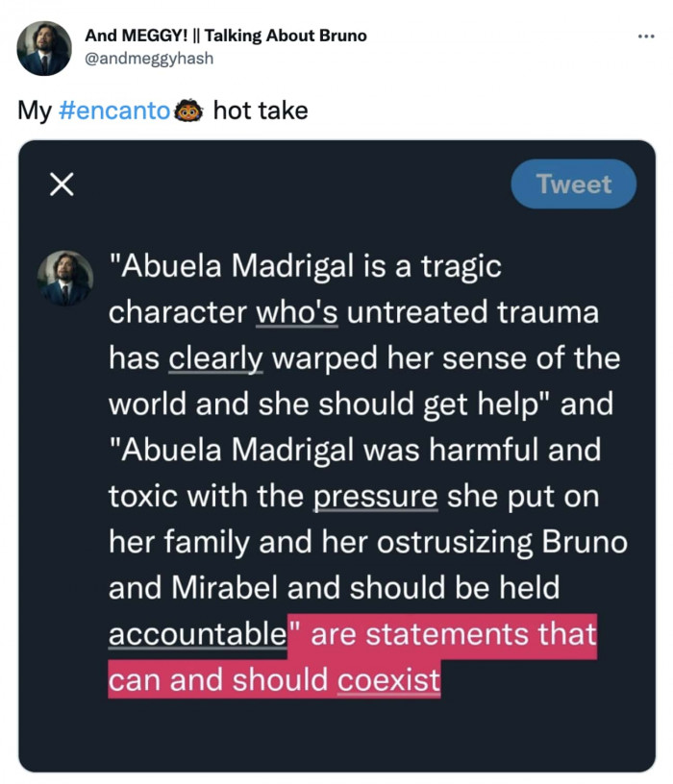
Task: Click the underlined word "who's"
Action: click(x=297, y=312)
